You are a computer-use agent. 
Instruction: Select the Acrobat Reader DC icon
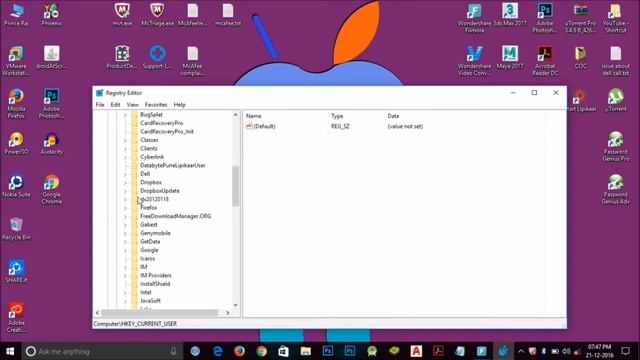coord(545,61)
